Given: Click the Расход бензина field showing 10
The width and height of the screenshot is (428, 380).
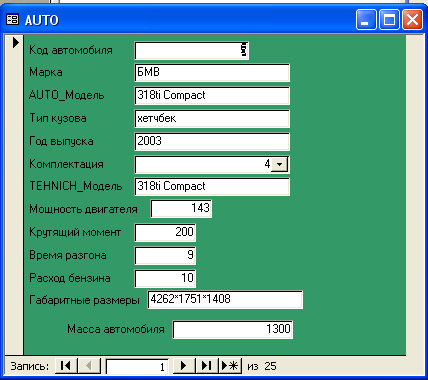Looking at the screenshot, I should tap(165, 278).
